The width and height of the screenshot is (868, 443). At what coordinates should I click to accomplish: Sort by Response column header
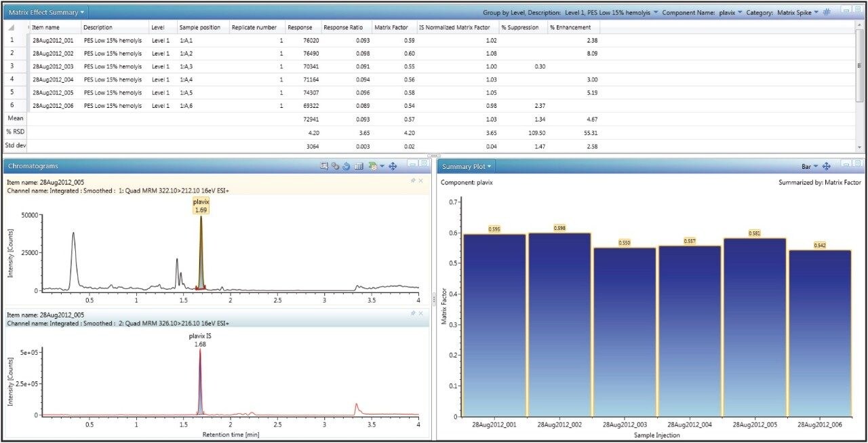303,28
